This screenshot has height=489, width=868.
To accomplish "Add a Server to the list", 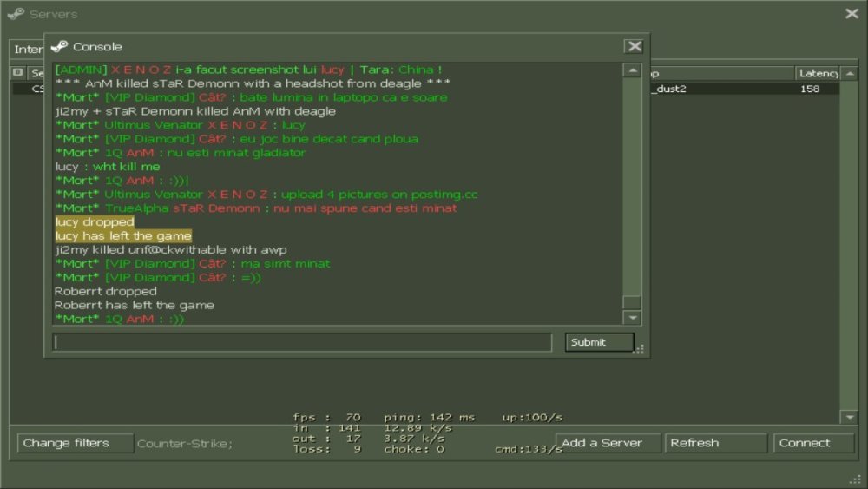I will click(608, 443).
